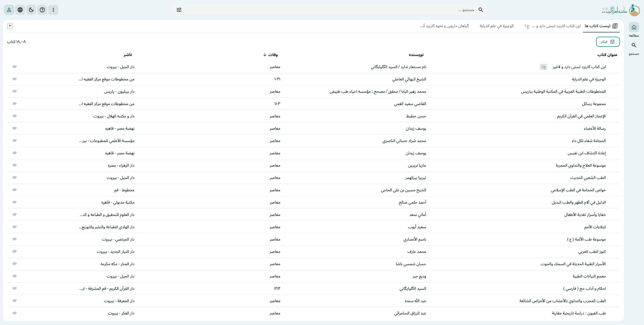The width and height of the screenshot is (644, 325).
Task: Click the نویسنده column header
Action: click(416, 55)
